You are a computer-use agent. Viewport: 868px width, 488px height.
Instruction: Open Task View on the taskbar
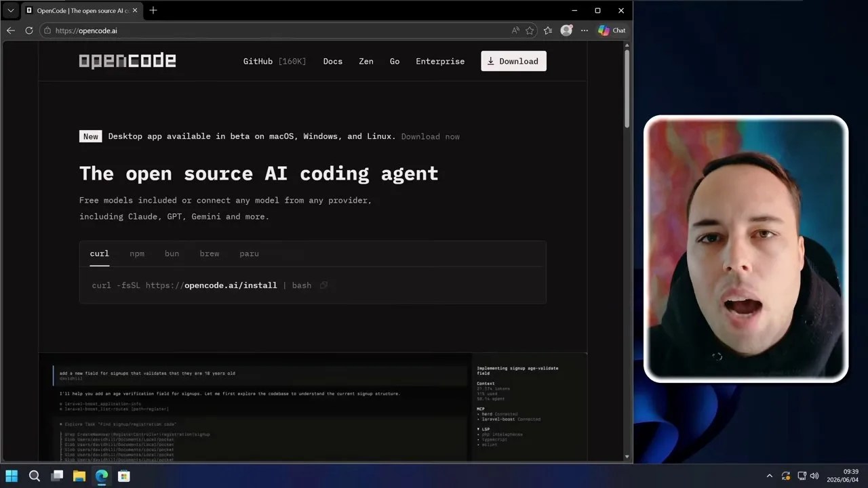click(x=57, y=476)
